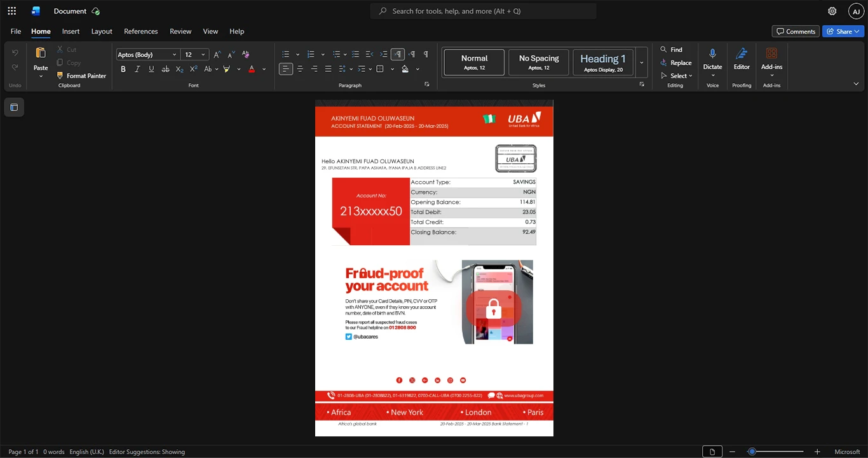
Task: Switch to the References tab
Action: coord(140,31)
